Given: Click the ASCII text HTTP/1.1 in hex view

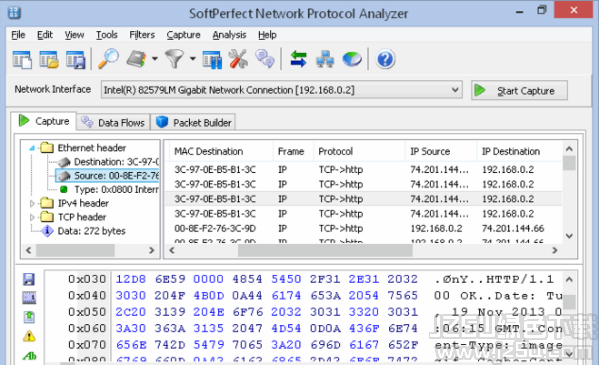Looking at the screenshot, I should point(520,279).
